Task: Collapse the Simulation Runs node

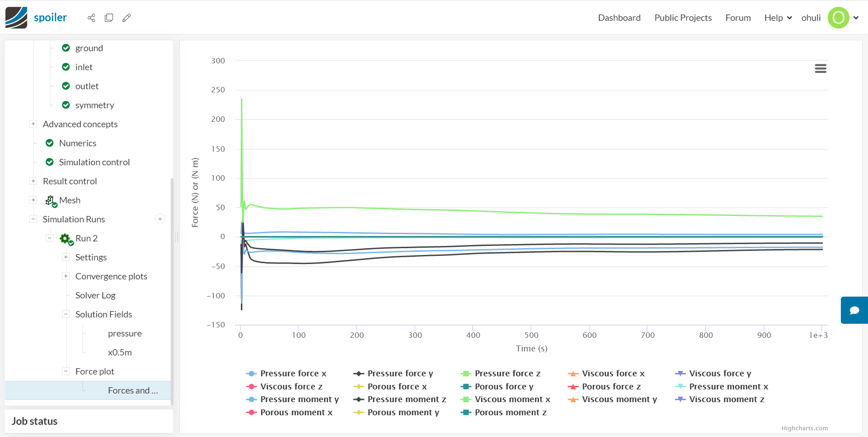Action: coord(33,219)
